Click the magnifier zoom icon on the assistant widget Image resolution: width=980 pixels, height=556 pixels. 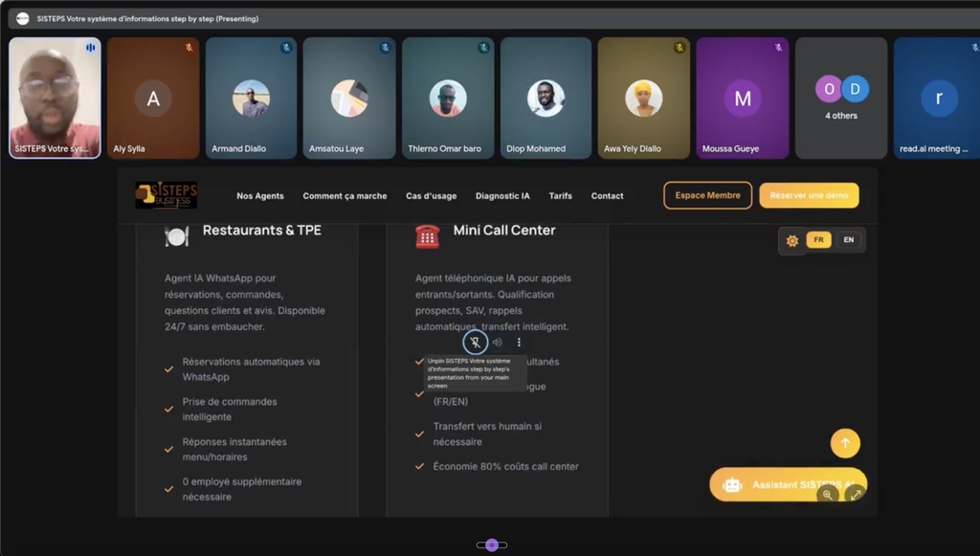tap(827, 497)
